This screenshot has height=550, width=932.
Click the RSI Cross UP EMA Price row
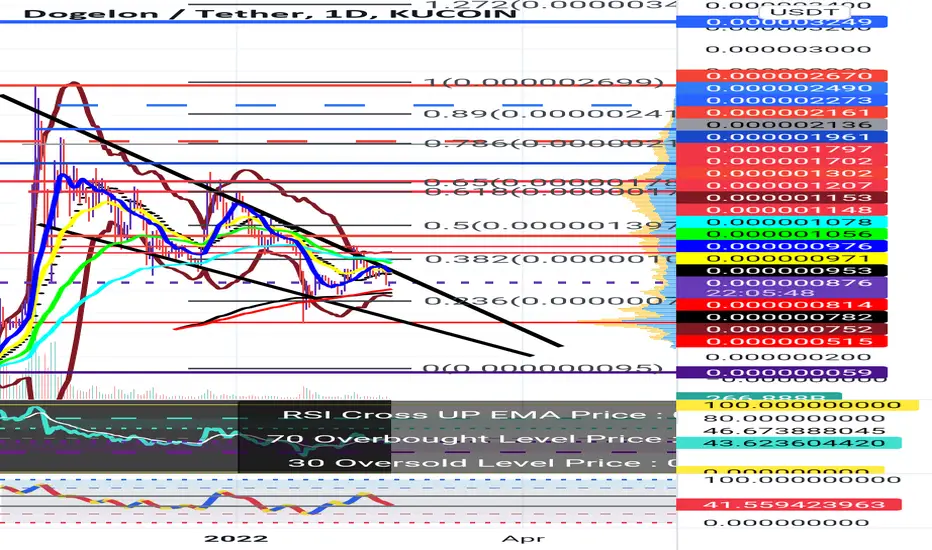479,415
